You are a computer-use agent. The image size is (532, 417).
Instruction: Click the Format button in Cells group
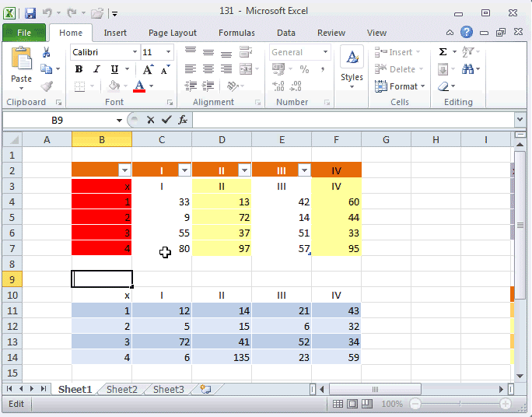click(403, 86)
